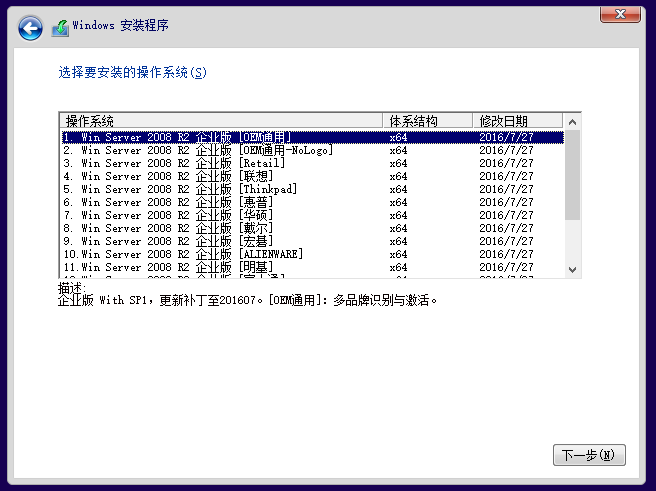
Task: Choose the 10. [ALIENWARE] edition row
Action: point(313,254)
